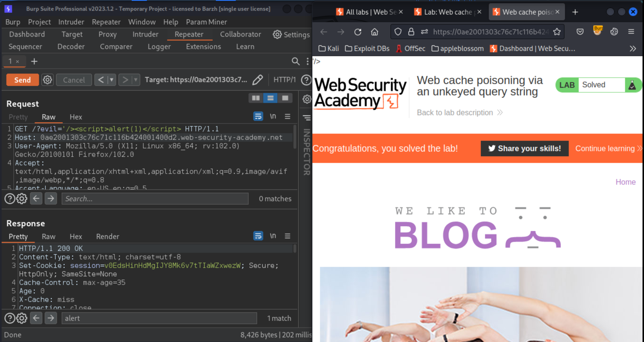Image resolution: width=644 pixels, height=342 pixels.
Task: Open history dropdown next to forward arrow
Action: [x=135, y=80]
